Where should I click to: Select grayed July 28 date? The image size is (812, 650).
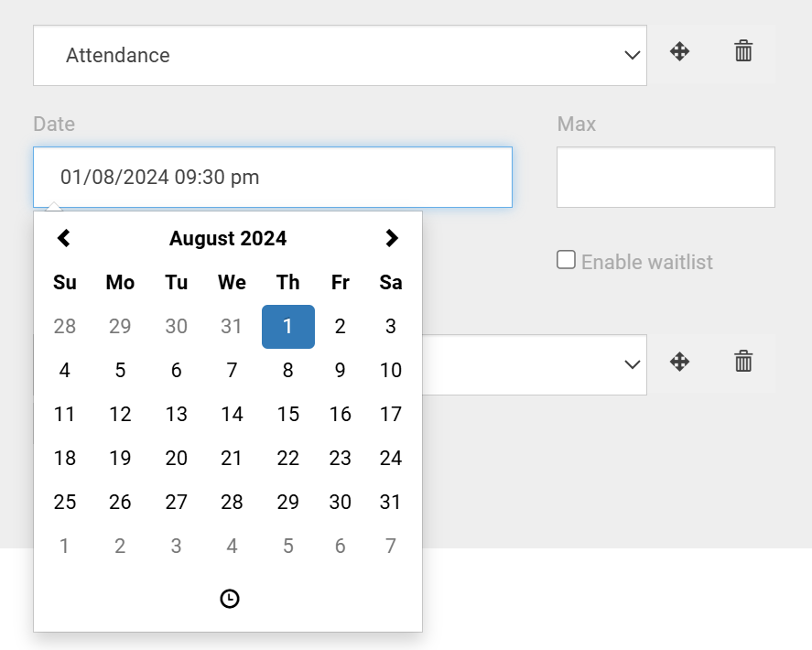[64, 326]
